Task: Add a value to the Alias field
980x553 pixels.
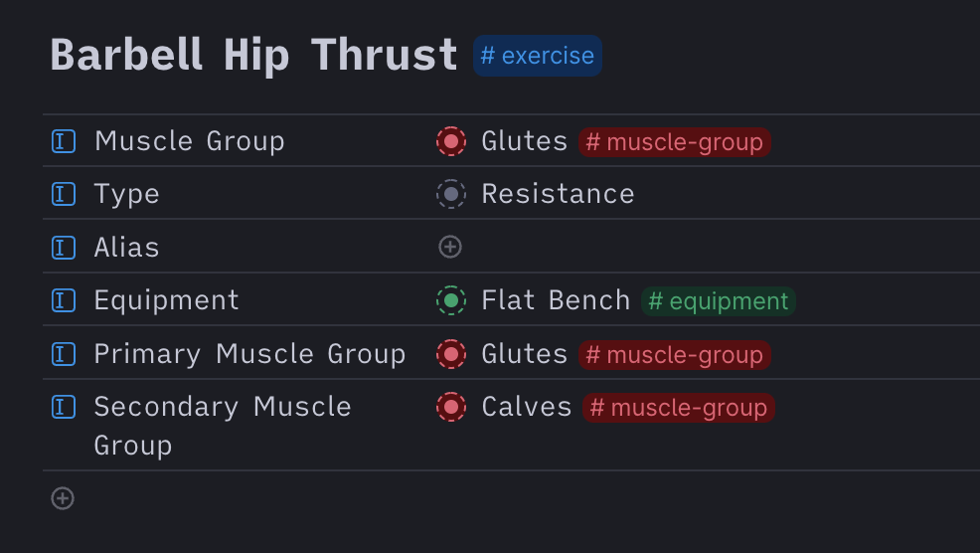Action: tap(450, 247)
